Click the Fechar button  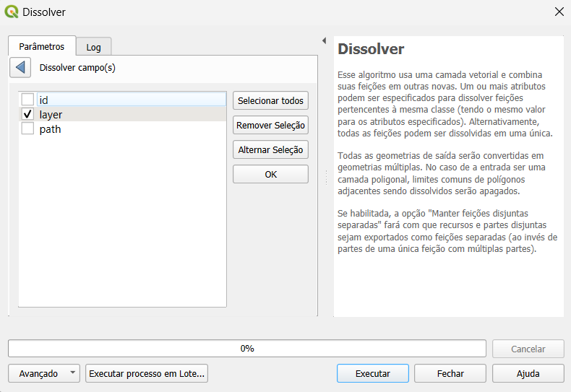tap(450, 373)
